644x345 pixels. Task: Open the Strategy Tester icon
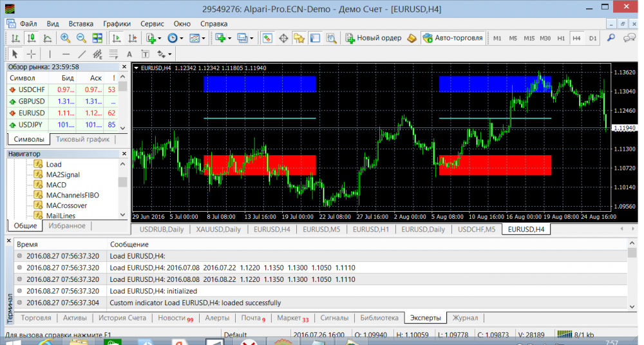coord(332,38)
